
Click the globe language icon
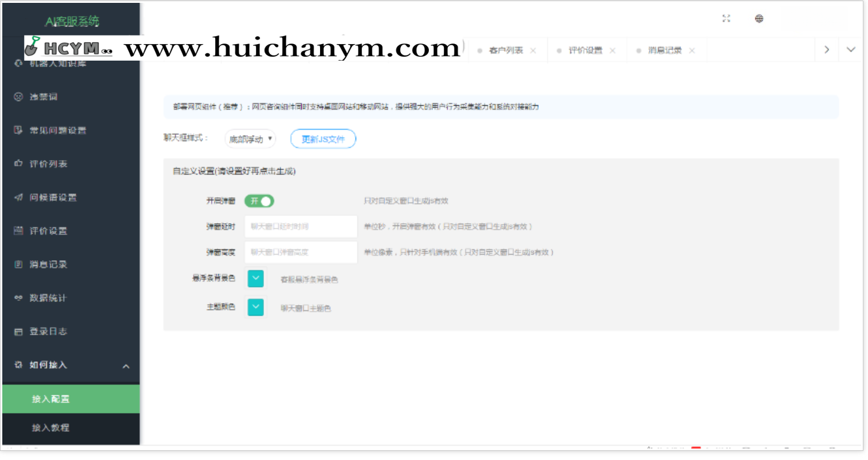(759, 18)
